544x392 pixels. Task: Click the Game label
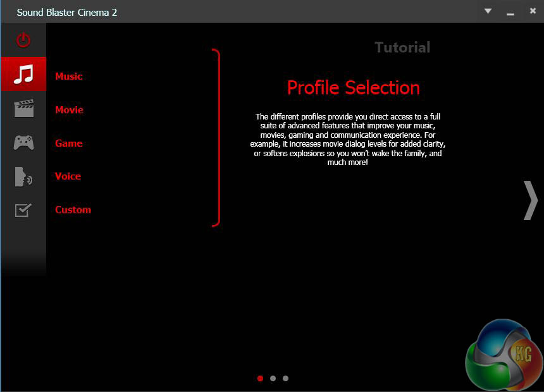69,144
